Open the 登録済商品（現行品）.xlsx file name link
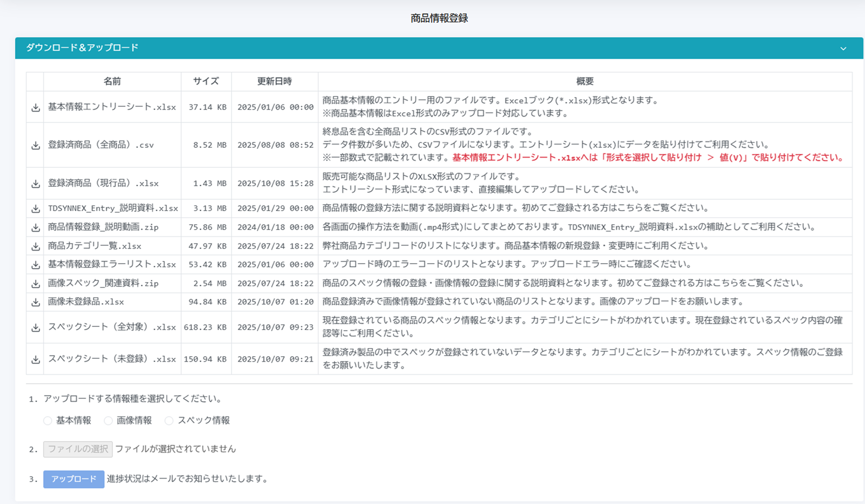Image resolution: width=865 pixels, height=504 pixels. (x=103, y=184)
